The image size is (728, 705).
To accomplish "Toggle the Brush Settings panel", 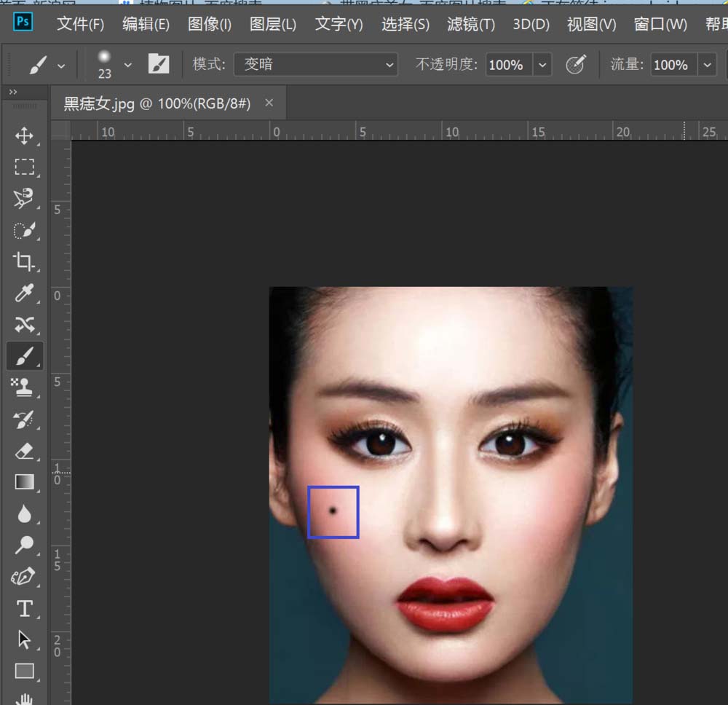I will (x=159, y=64).
